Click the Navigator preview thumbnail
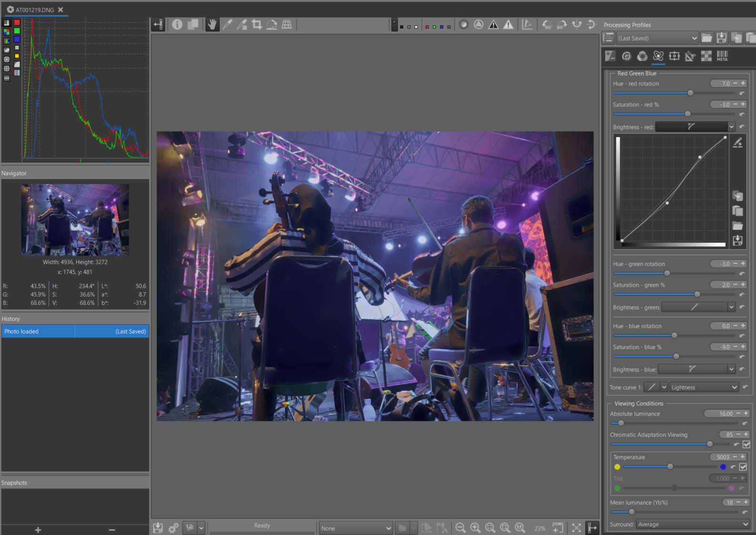 pyautogui.click(x=75, y=220)
